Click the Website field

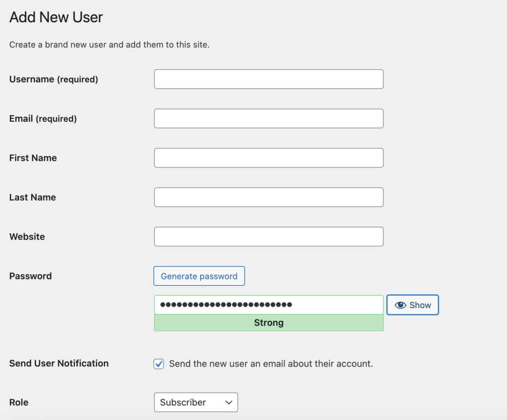click(x=268, y=236)
